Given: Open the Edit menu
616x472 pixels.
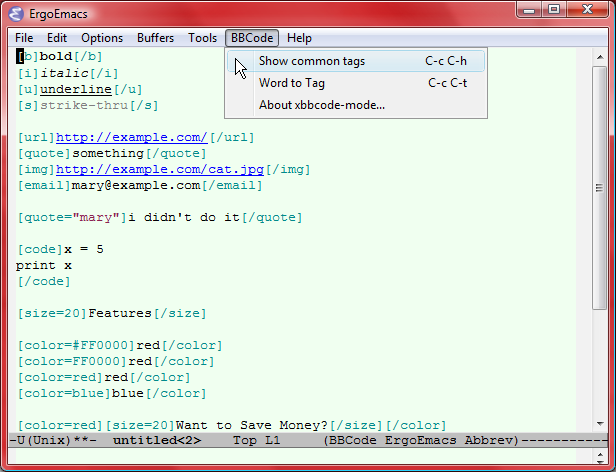Looking at the screenshot, I should (57, 38).
